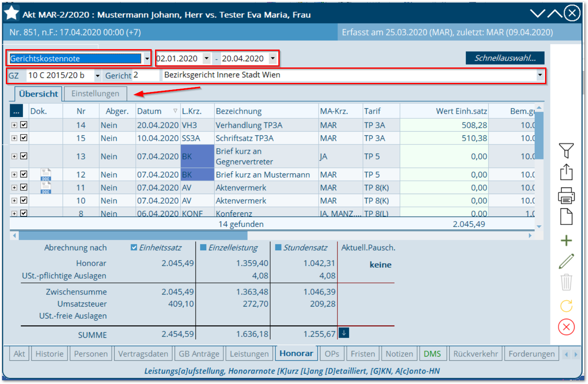Toggle the Stundensatz checkbox

(x=278, y=247)
